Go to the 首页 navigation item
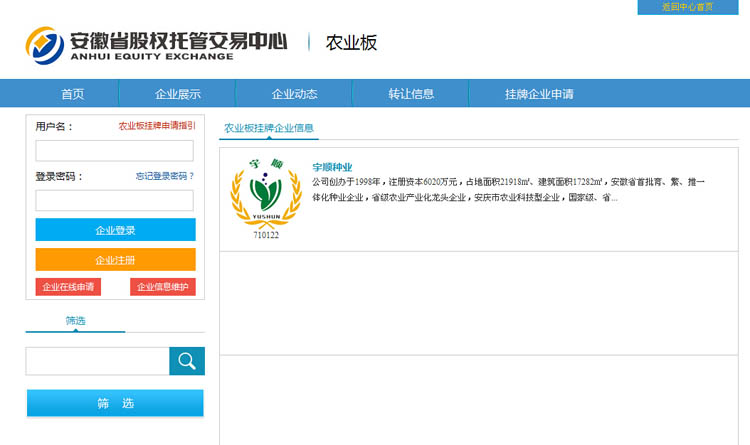The image size is (750, 445). click(x=72, y=94)
